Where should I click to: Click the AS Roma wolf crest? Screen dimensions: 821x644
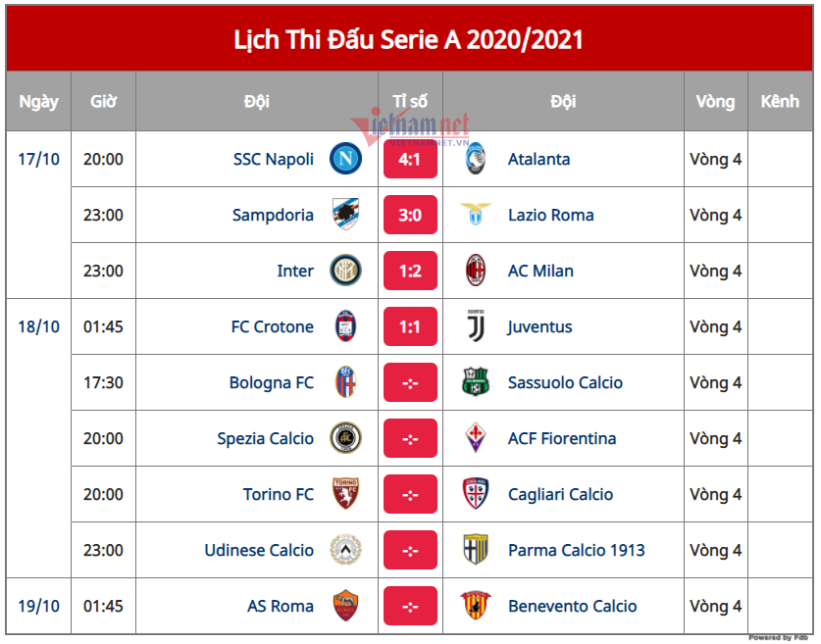345,606
